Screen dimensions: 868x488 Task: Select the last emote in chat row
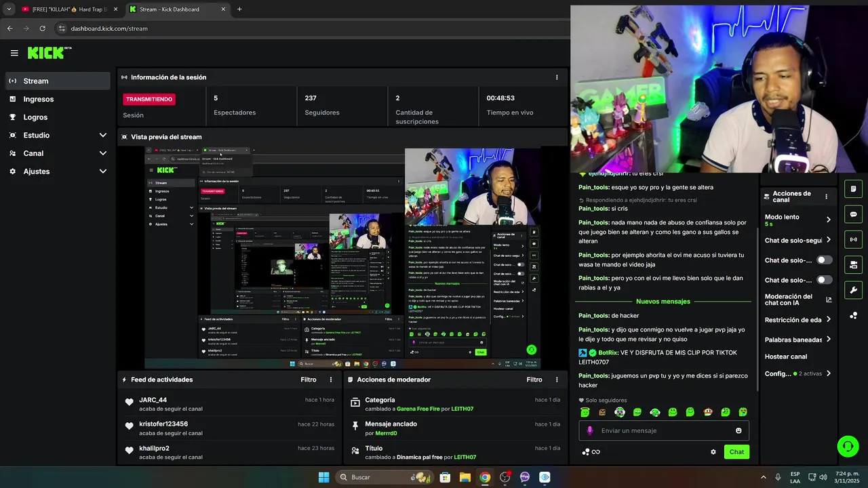(743, 412)
